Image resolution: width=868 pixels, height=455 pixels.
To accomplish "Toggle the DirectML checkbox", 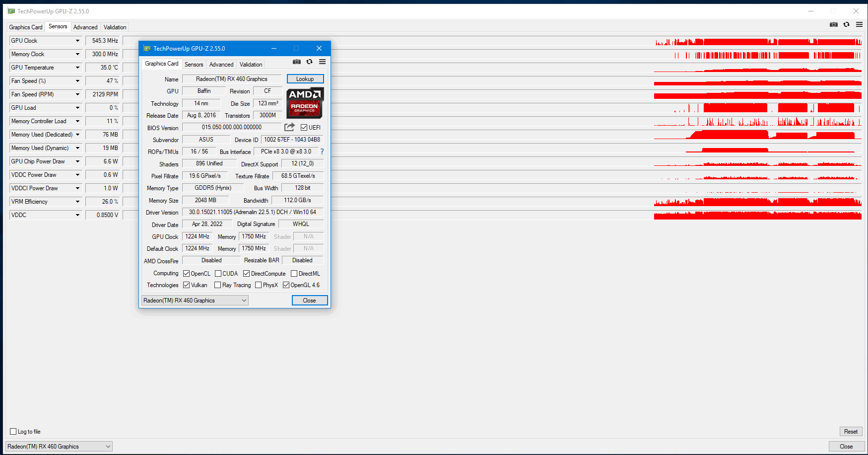I will (294, 274).
